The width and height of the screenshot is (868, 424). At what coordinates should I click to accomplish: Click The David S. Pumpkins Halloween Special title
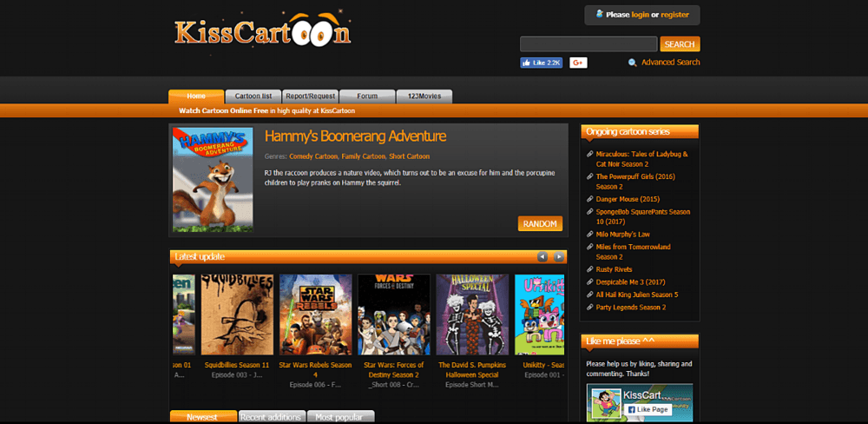pyautogui.click(x=472, y=369)
